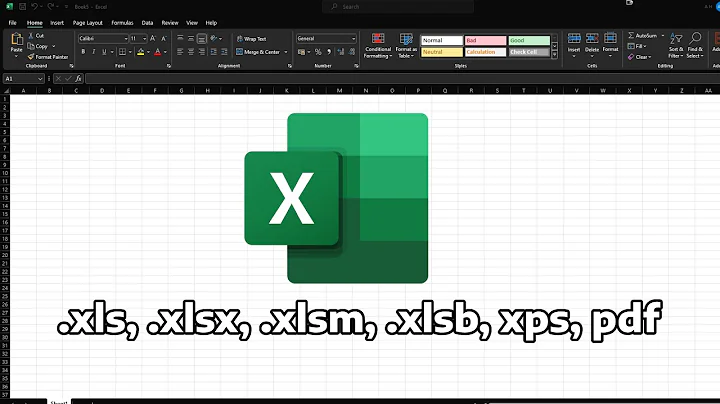The image size is (720, 404).
Task: Switch to the Formulas tab
Action: (122, 22)
